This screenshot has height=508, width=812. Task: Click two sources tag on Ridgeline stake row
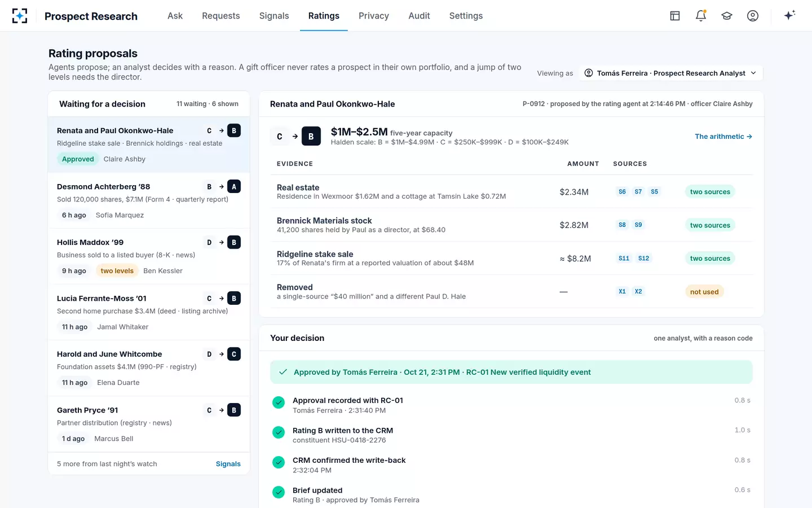[710, 259]
